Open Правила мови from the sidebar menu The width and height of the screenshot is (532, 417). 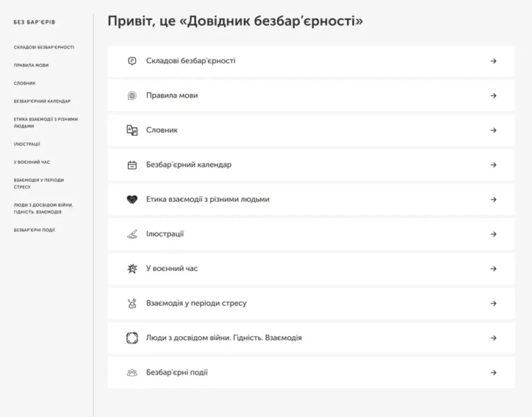point(31,65)
